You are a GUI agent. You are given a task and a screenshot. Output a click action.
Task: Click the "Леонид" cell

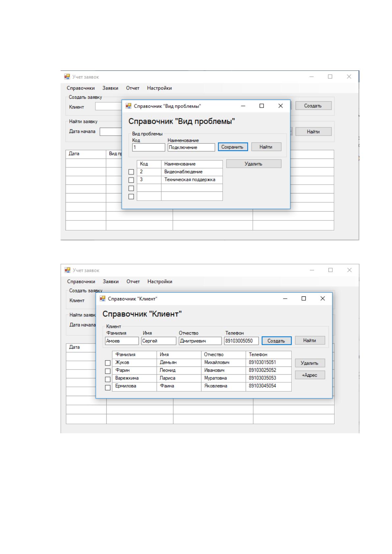tap(179, 370)
